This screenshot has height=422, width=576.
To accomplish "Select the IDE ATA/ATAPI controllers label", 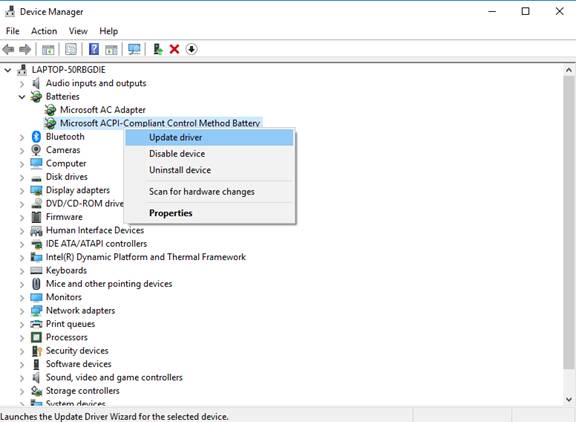I will point(96,244).
